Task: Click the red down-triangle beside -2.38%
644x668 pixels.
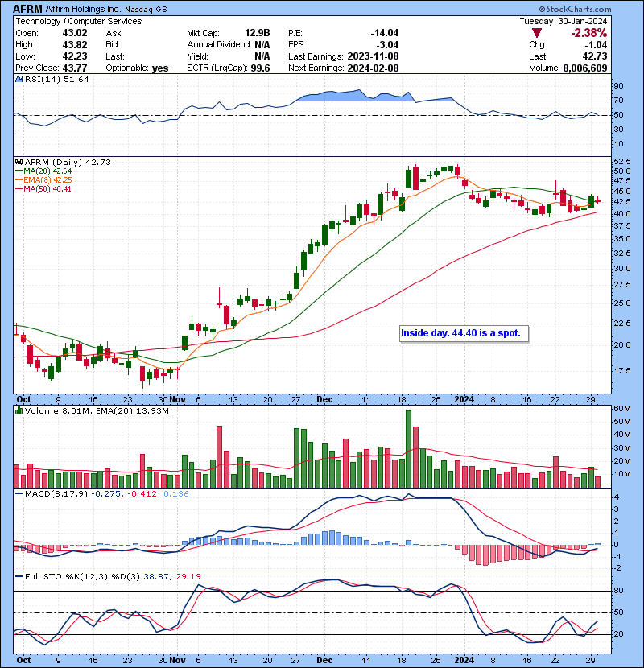Action: pyautogui.click(x=537, y=33)
